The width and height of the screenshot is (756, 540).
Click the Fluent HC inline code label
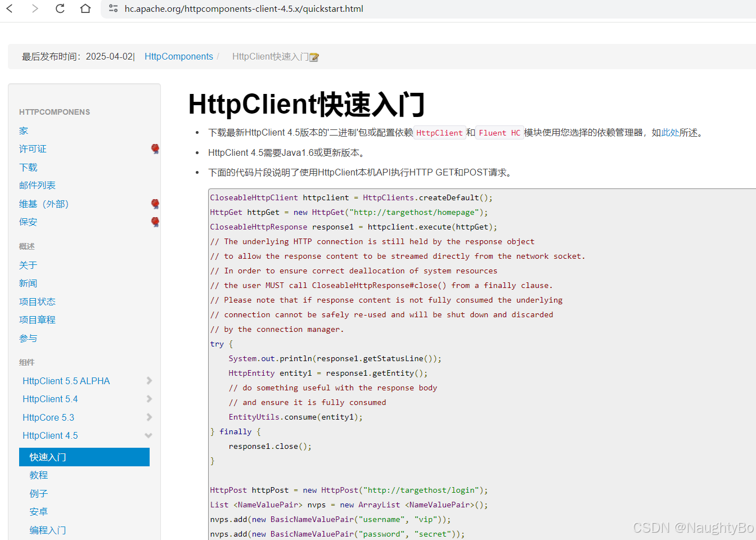pos(499,133)
